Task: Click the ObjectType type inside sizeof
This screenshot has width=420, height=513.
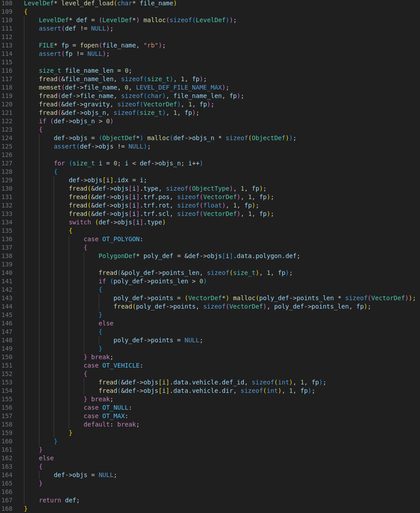Action: (x=210, y=189)
